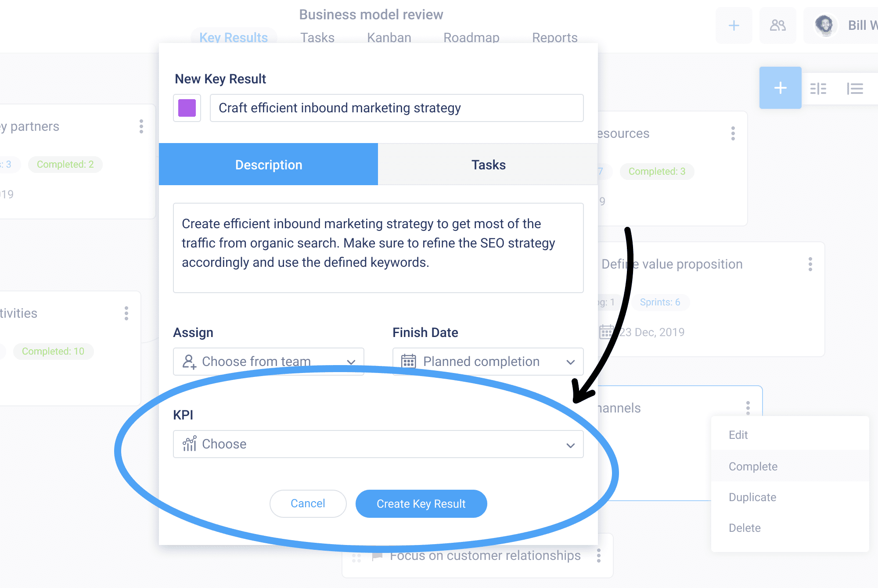Viewport: 878px width, 588px height.
Task: Open the team members icon
Action: pyautogui.click(x=777, y=25)
